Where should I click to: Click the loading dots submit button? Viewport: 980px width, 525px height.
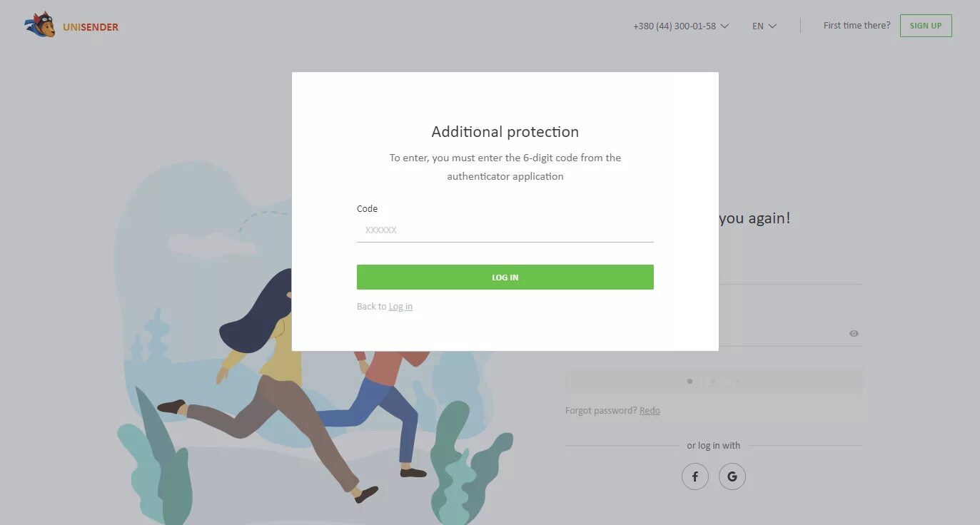coord(714,382)
